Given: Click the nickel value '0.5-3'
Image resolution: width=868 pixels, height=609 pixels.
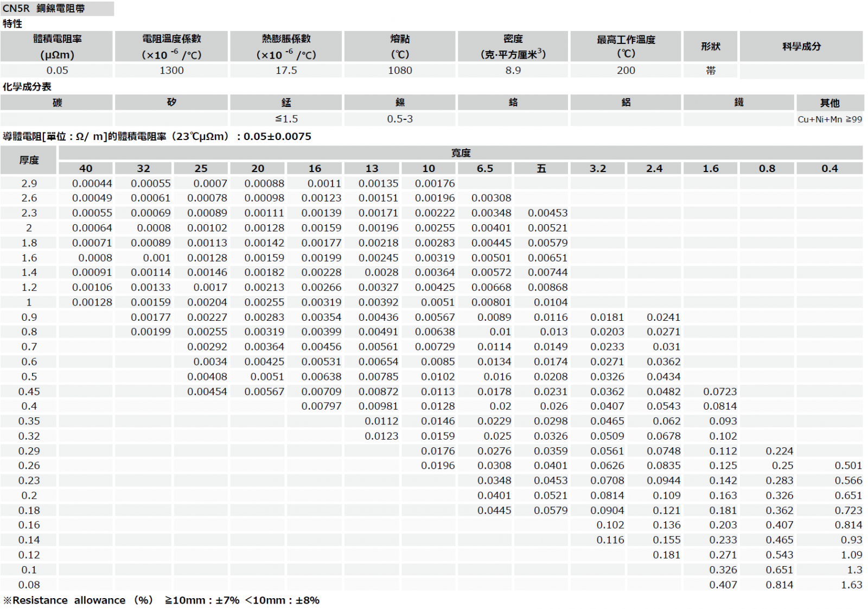Looking at the screenshot, I should pyautogui.click(x=400, y=119).
